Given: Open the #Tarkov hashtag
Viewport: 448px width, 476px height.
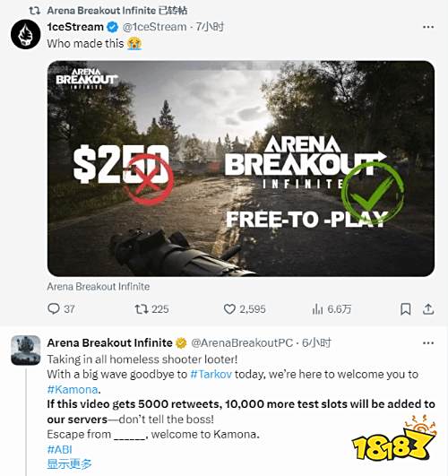Looking at the screenshot, I should coord(211,374).
